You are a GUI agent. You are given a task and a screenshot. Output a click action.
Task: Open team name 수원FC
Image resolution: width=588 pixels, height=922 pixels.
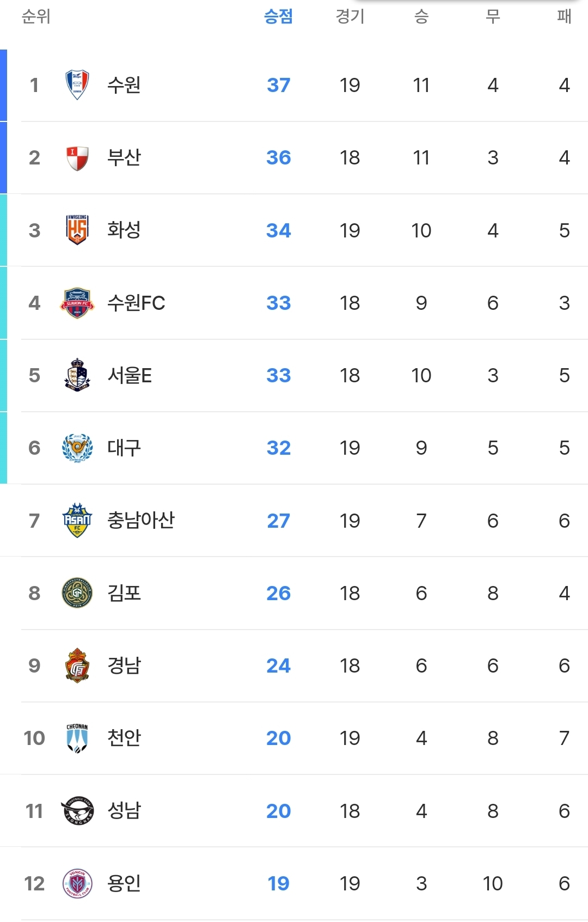click(136, 303)
